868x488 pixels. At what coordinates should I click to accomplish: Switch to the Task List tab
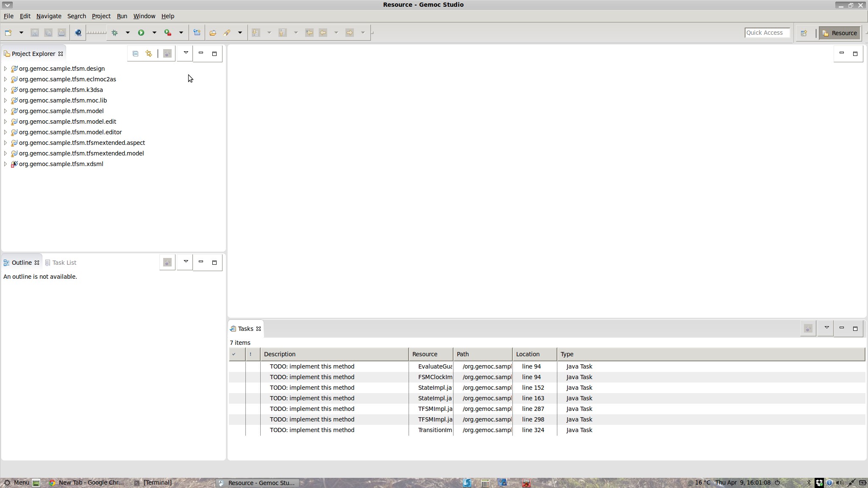(61, 263)
